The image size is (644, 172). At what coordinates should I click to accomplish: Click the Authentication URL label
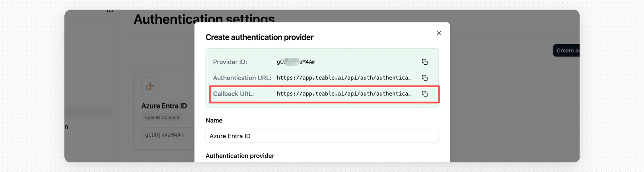(242, 78)
